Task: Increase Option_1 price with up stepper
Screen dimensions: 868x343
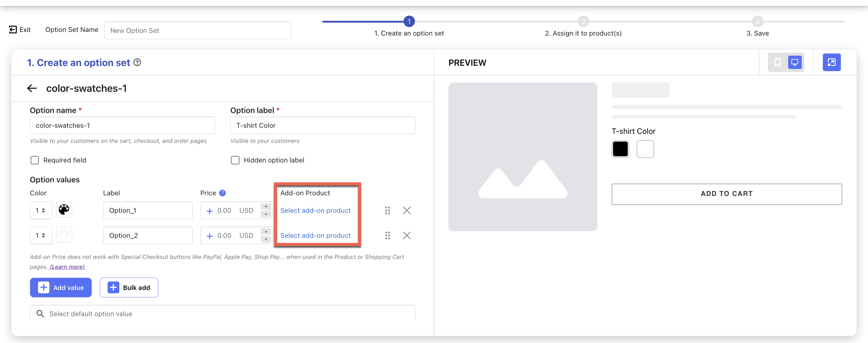Action: click(x=266, y=206)
